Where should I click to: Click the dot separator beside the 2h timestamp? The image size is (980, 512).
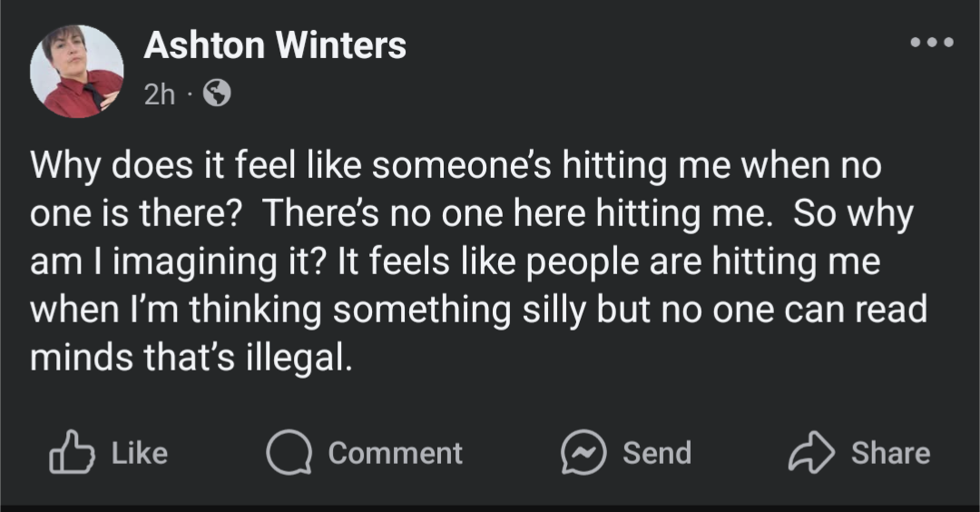[x=190, y=95]
